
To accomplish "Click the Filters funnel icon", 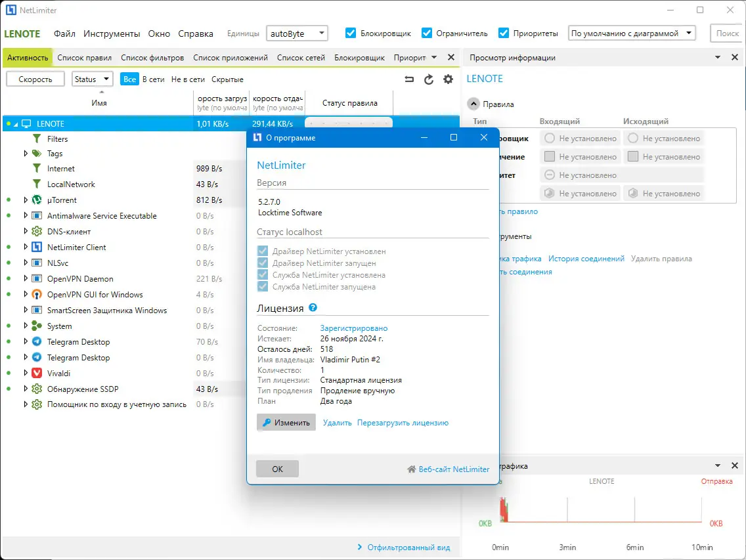I will coord(37,139).
